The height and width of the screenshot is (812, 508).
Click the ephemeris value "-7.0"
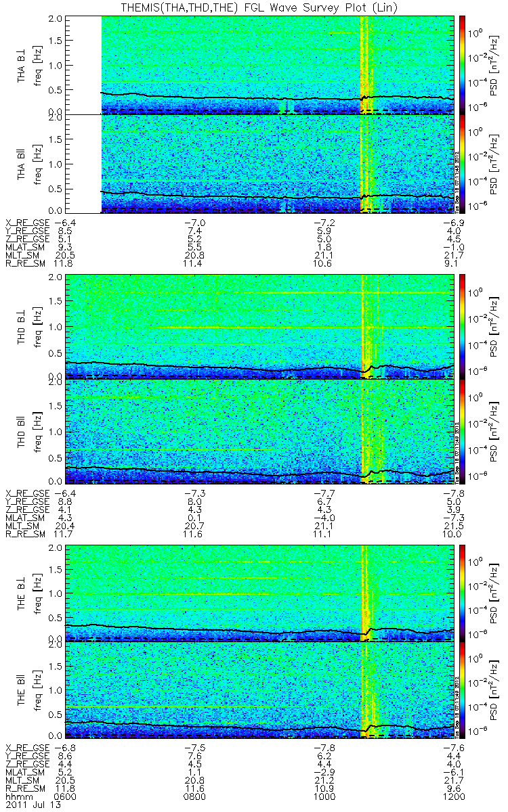click(194, 223)
